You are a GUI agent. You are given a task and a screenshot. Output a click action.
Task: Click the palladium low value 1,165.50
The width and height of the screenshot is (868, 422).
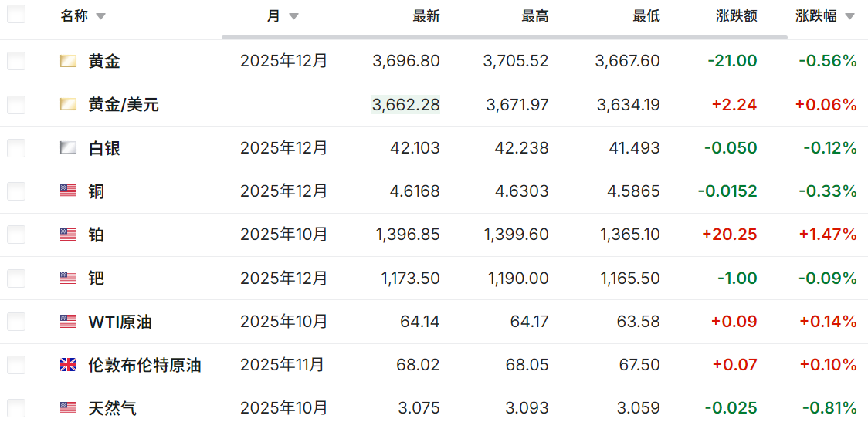point(630,278)
